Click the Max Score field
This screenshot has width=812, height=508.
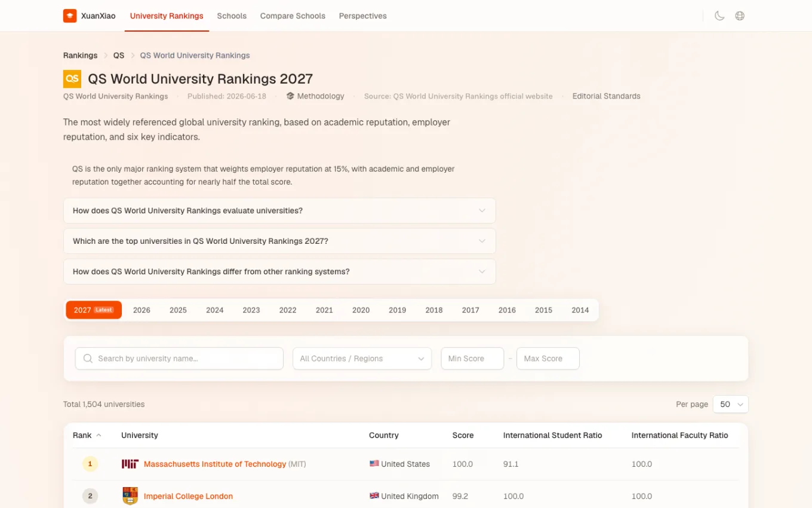click(548, 359)
